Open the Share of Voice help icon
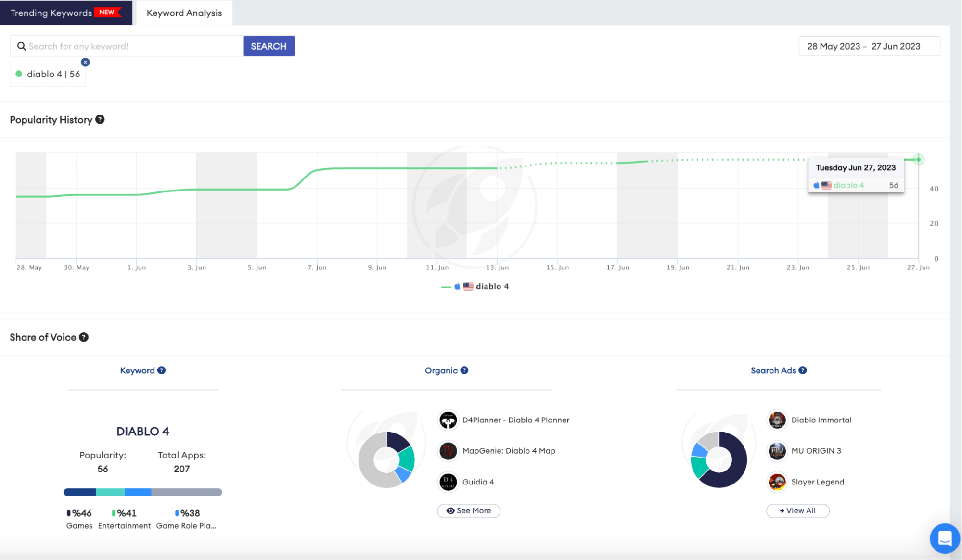The image size is (962, 560). click(84, 337)
